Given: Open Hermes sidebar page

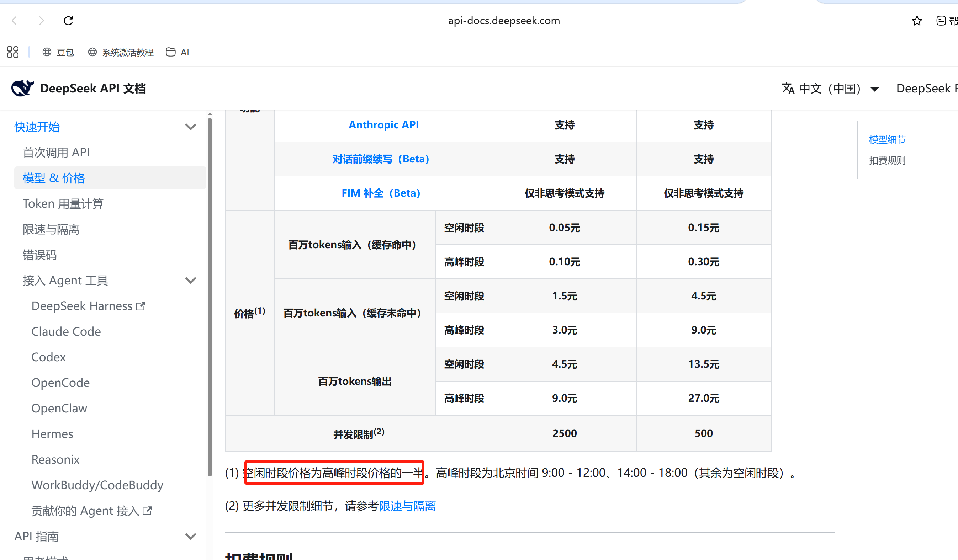Looking at the screenshot, I should (x=52, y=434).
